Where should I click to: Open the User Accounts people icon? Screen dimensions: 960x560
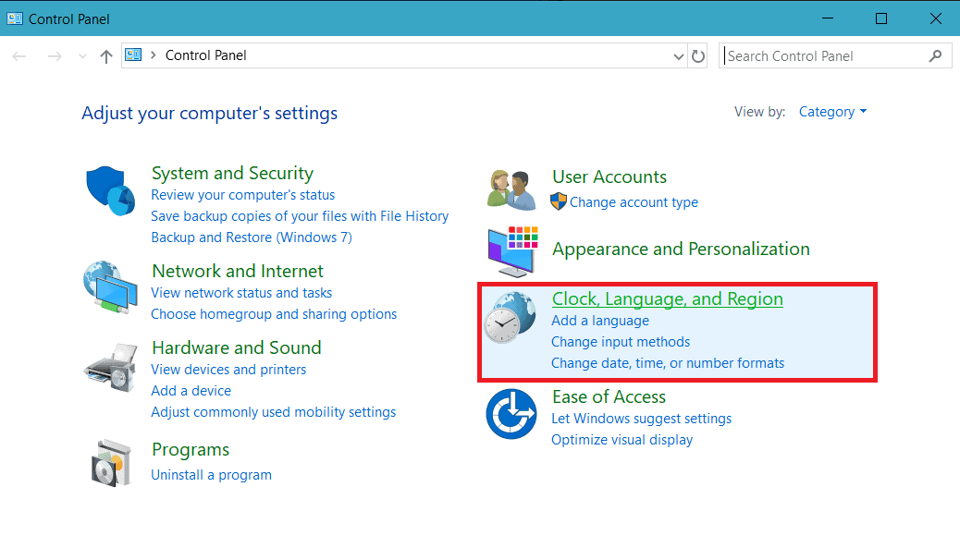click(511, 190)
